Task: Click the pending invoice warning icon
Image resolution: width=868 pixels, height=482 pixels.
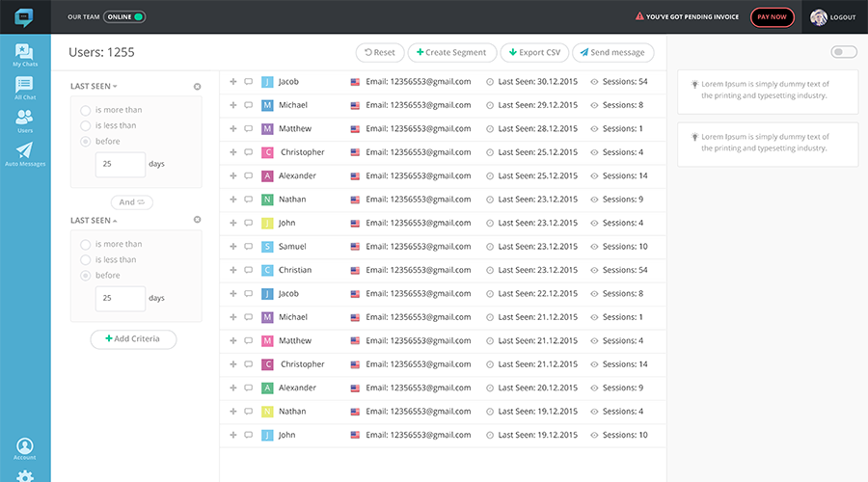Action: [x=639, y=16]
